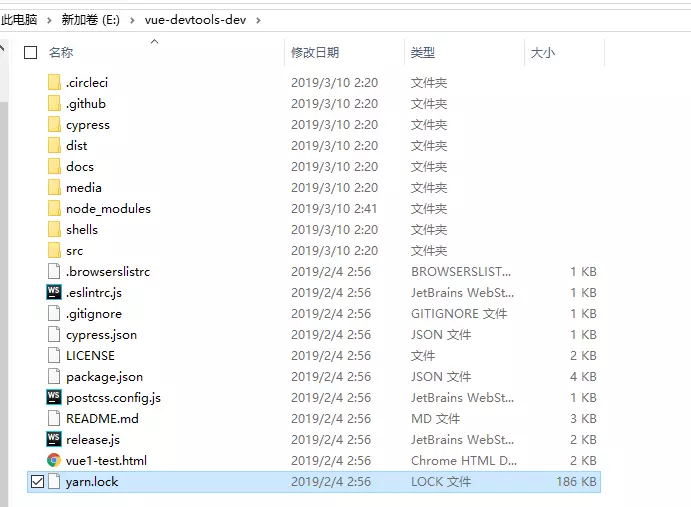Click the Chrome icon of vue1-test.html
The width and height of the screenshot is (691, 507).
pyautogui.click(x=54, y=461)
